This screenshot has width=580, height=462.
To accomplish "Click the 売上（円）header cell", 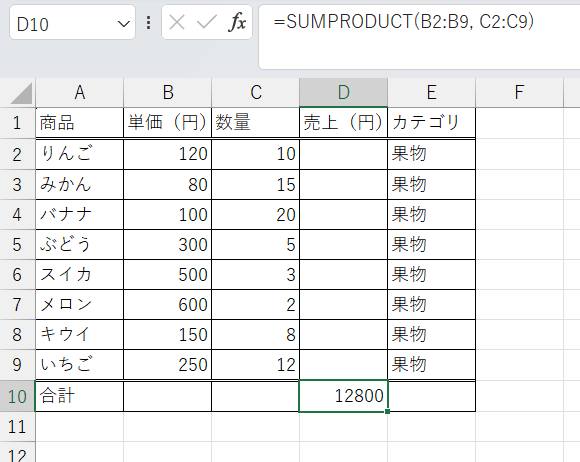I will (343, 122).
